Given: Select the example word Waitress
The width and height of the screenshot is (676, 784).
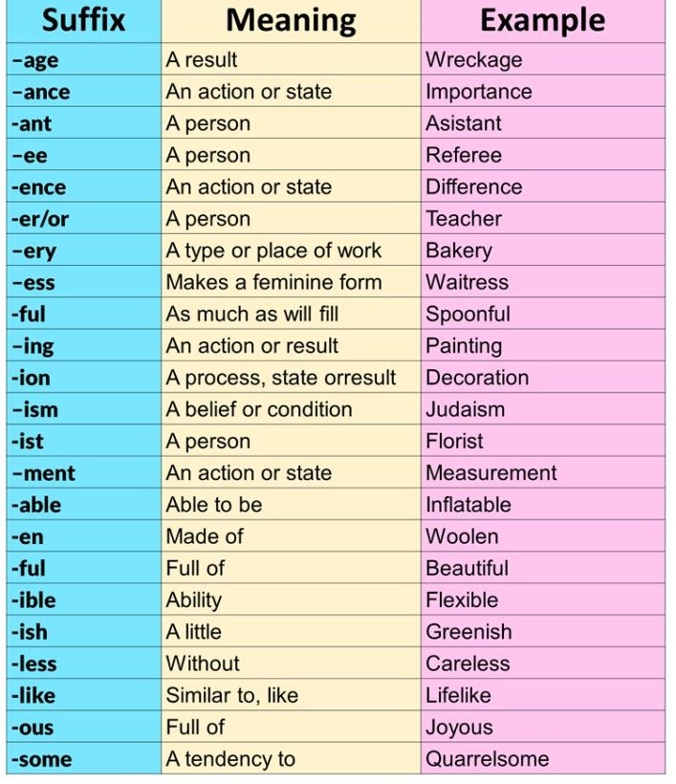Looking at the screenshot, I should 467,282.
